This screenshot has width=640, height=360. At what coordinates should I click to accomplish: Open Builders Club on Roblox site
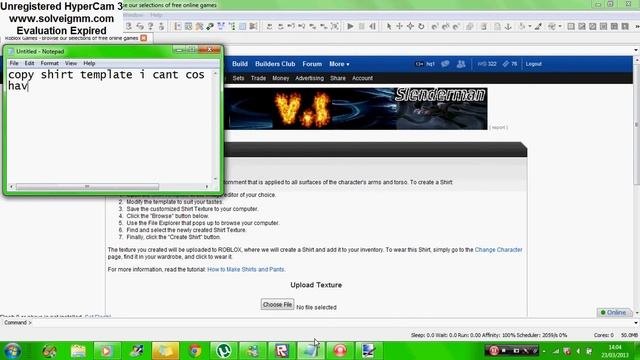[x=275, y=64]
